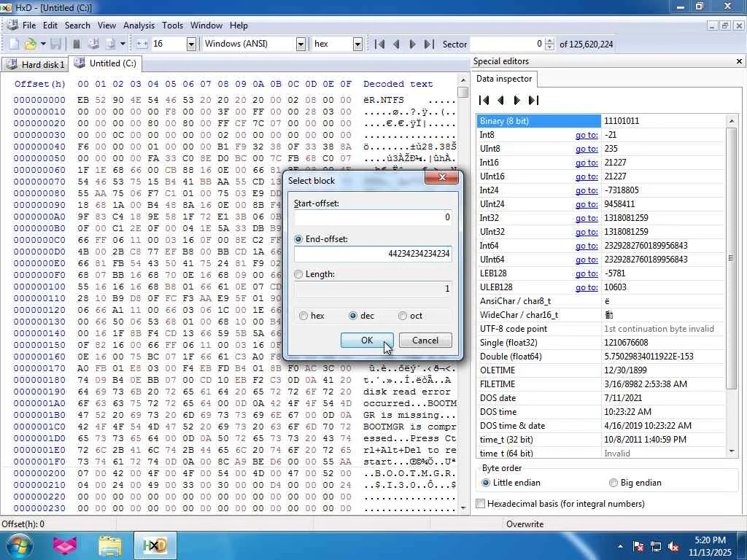Image resolution: width=747 pixels, height=560 pixels.
Task: Expand the Open file dropdown arrow
Action: click(43, 44)
